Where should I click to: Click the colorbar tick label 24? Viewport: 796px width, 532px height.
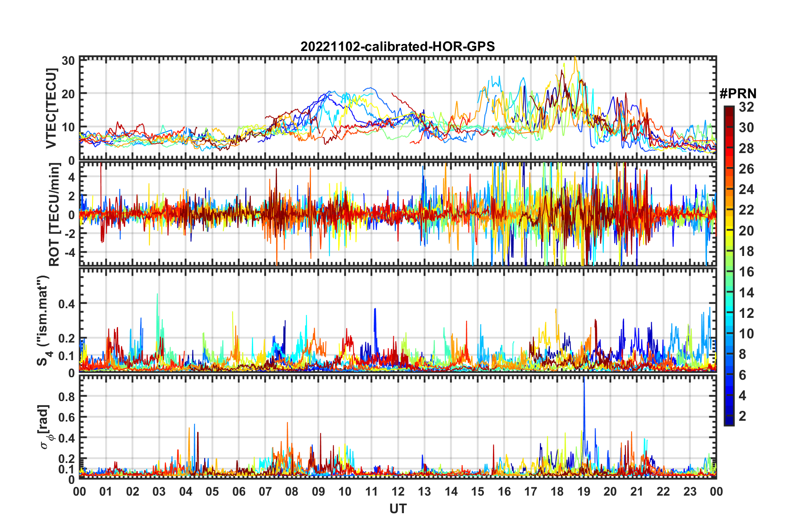746,189
